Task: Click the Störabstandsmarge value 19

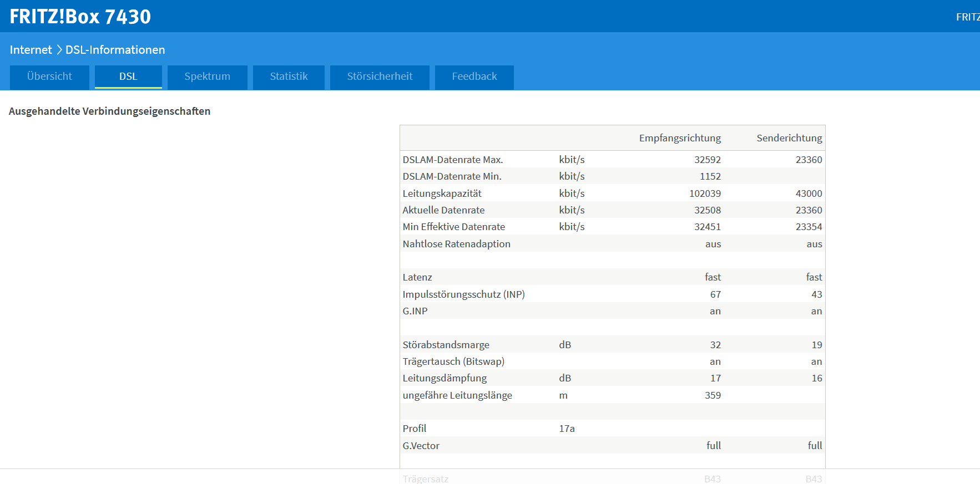Action: (817, 345)
